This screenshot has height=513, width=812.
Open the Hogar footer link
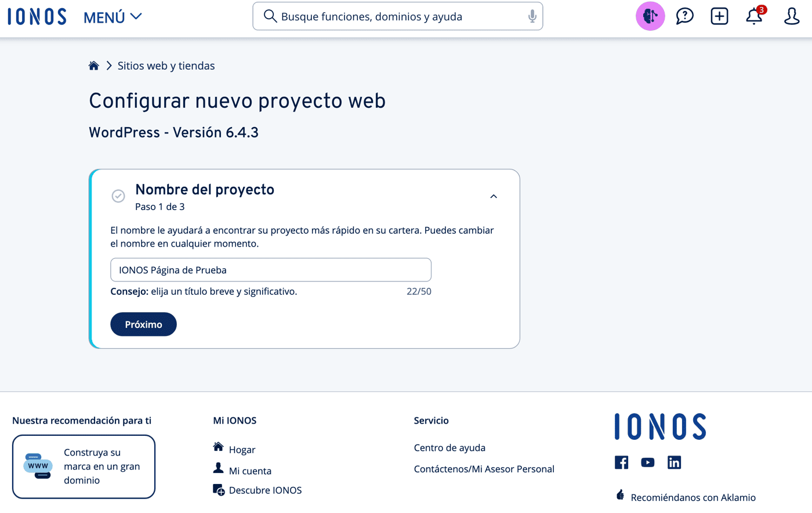[242, 450]
